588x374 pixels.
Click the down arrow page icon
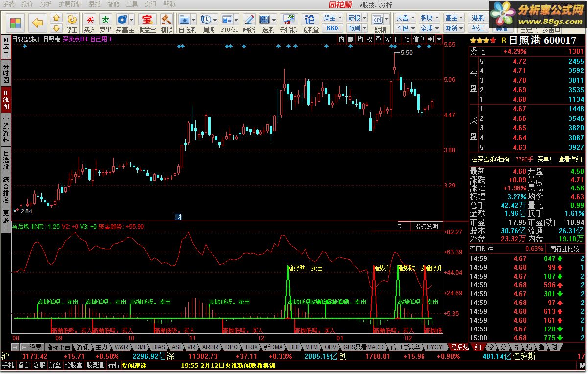[x=56, y=28]
